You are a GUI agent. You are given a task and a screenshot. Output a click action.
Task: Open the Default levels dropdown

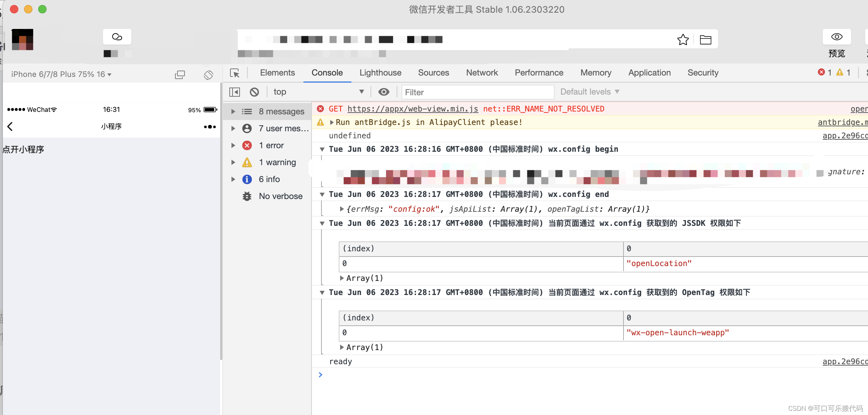(589, 91)
